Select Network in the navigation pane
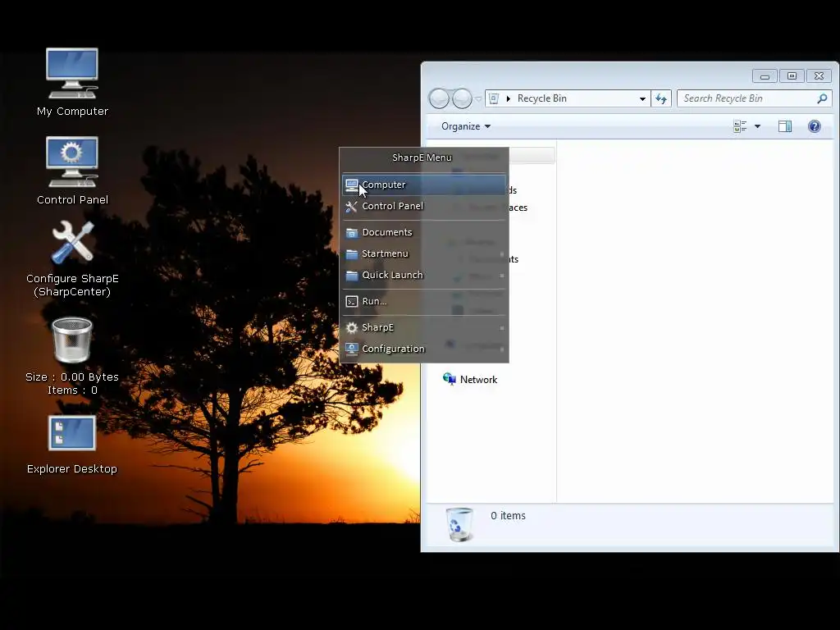The image size is (840, 630). 470,379
